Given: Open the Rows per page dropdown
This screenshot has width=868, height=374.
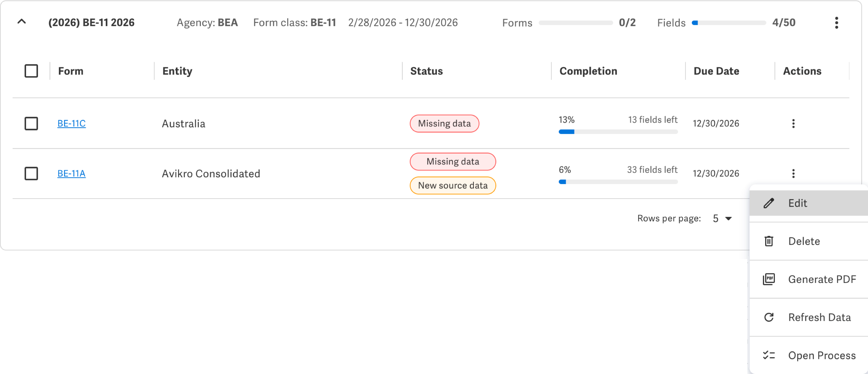Looking at the screenshot, I should (722, 219).
